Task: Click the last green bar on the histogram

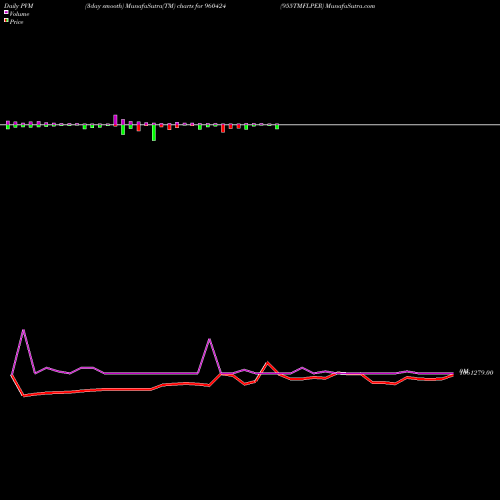Action: coord(277,127)
